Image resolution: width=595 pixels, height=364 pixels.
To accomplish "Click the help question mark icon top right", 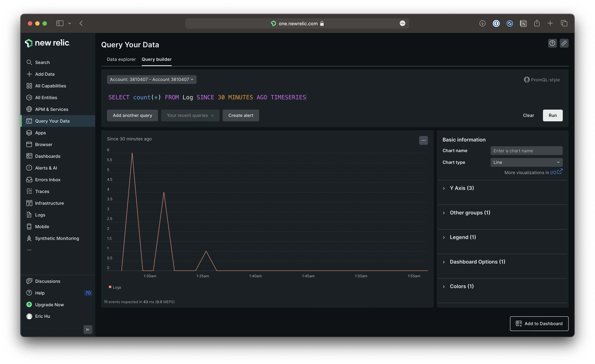I will tap(552, 43).
